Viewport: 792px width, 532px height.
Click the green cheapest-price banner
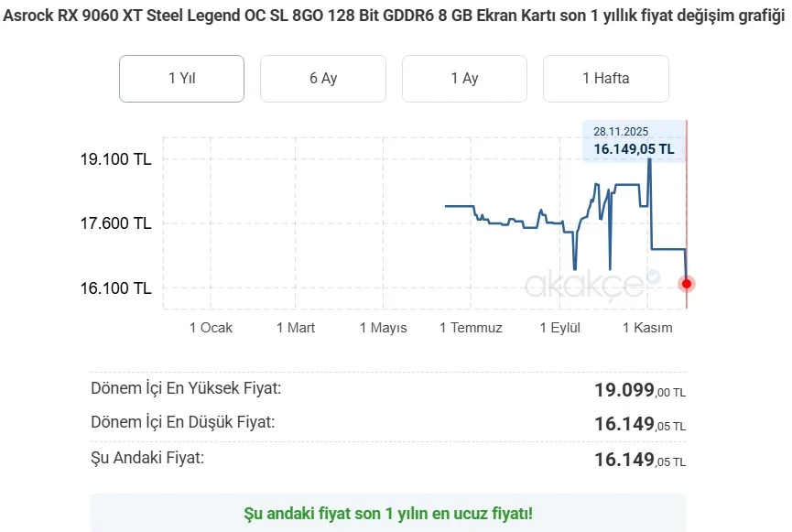click(x=387, y=513)
